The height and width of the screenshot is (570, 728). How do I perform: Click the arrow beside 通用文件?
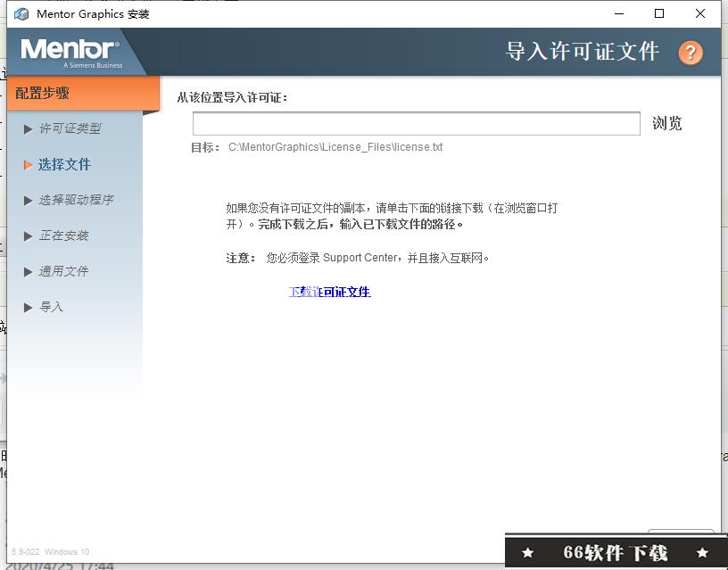[28, 272]
